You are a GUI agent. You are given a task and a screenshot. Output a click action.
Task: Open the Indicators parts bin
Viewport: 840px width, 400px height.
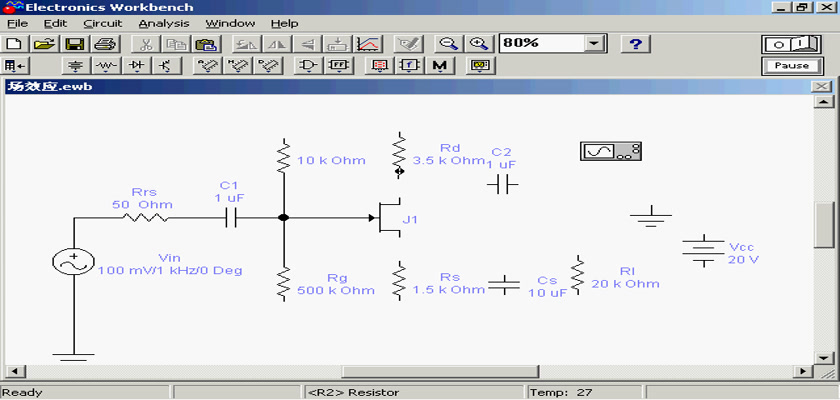[x=379, y=66]
